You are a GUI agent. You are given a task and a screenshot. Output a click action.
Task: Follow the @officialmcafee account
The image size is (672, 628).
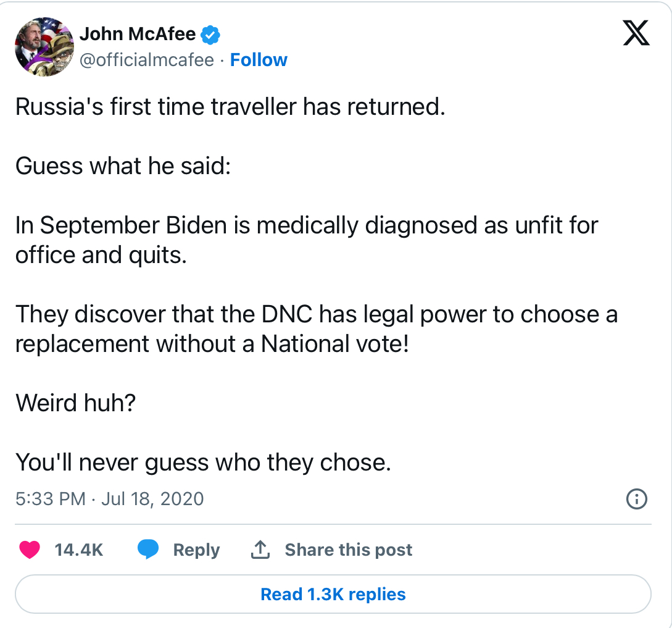point(259,60)
